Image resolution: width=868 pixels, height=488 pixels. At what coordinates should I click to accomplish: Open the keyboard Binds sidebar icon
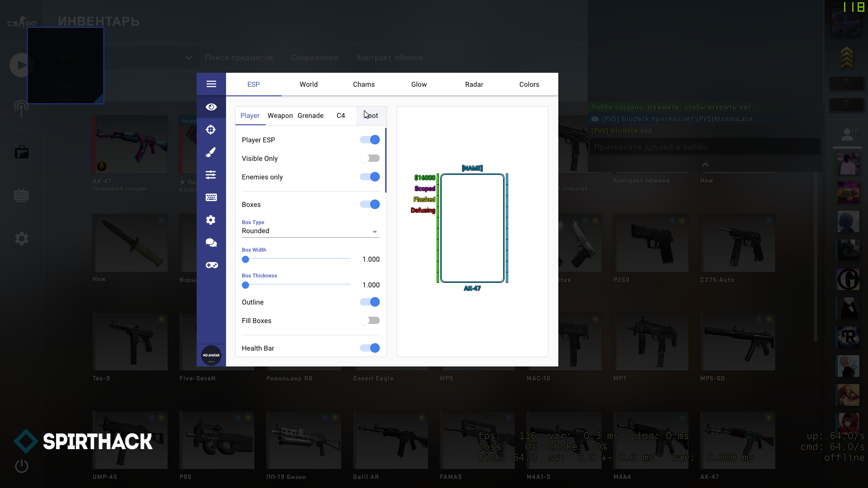pyautogui.click(x=211, y=197)
